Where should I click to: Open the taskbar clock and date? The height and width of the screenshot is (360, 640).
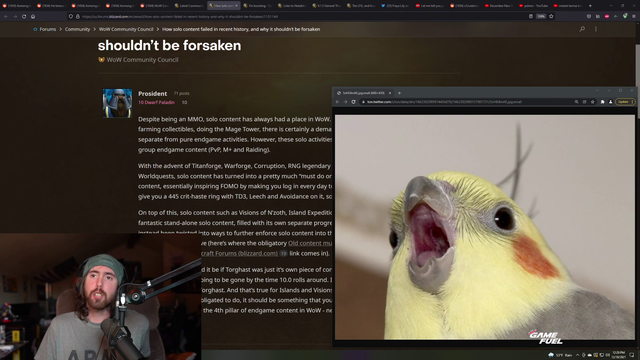point(619,355)
